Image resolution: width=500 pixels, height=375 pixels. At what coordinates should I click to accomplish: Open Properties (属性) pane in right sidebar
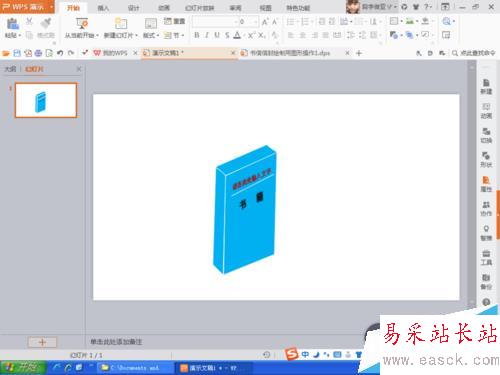(486, 184)
